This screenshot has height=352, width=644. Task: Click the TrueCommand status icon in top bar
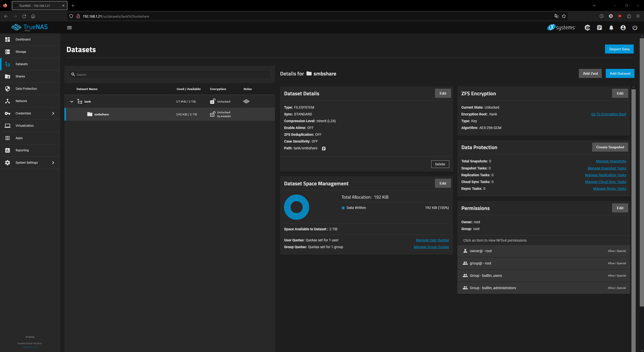pos(587,28)
